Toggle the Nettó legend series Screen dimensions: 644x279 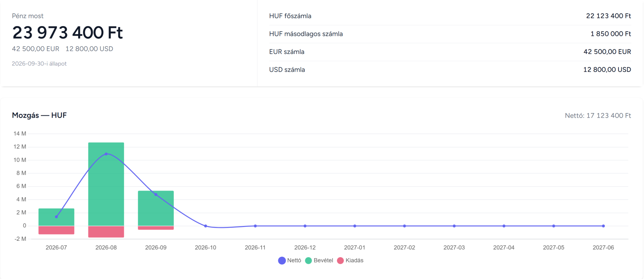[x=290, y=261]
